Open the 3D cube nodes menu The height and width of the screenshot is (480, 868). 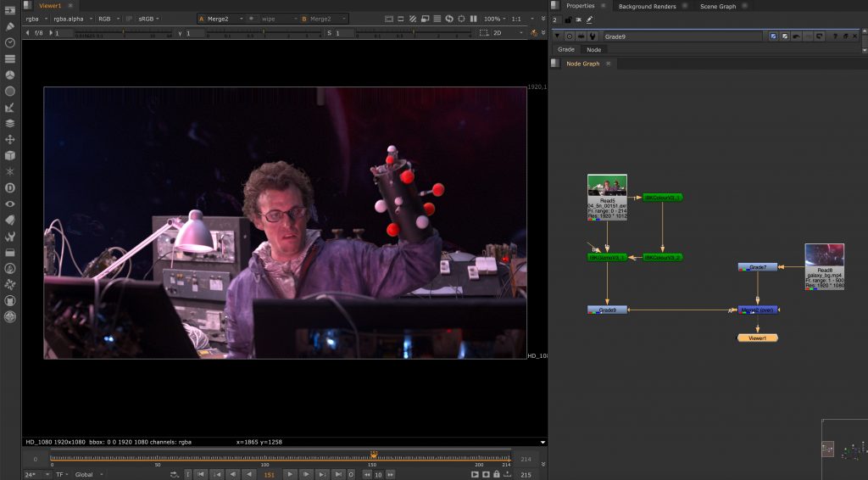pos(10,156)
